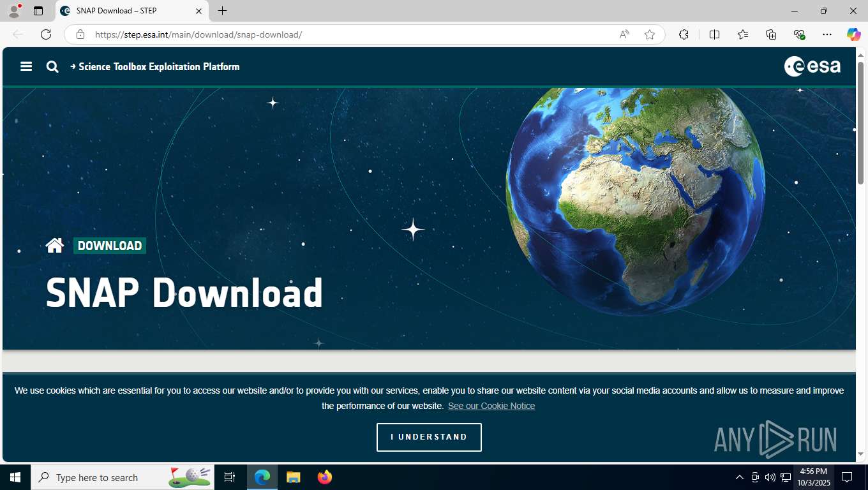Viewport: 868px width, 490px height.
Task: Launch Firefox from taskbar
Action: pos(325,477)
